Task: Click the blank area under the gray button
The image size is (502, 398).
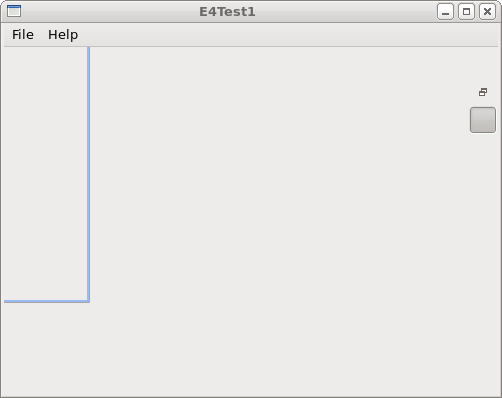Action: pos(483,263)
